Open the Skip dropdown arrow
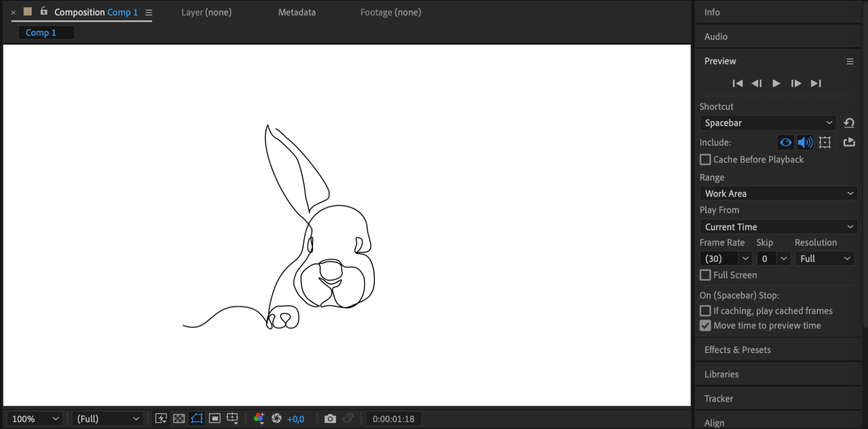Screen dimensions: 868x429 point(783,259)
